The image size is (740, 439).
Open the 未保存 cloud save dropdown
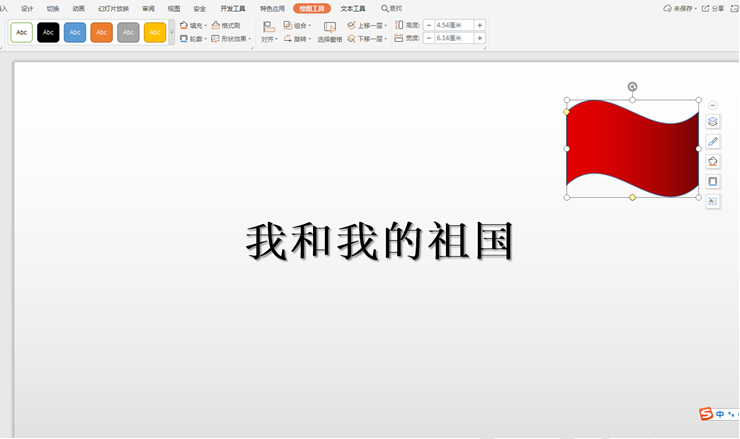click(x=680, y=8)
